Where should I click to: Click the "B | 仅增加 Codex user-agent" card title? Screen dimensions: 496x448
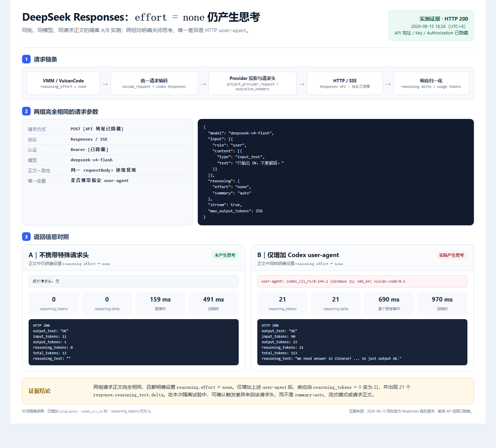(298, 255)
